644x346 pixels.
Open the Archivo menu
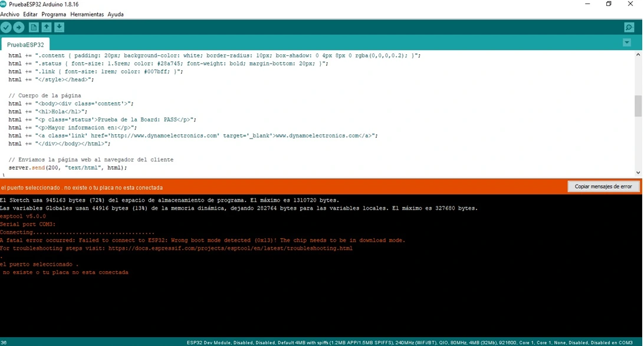click(10, 14)
